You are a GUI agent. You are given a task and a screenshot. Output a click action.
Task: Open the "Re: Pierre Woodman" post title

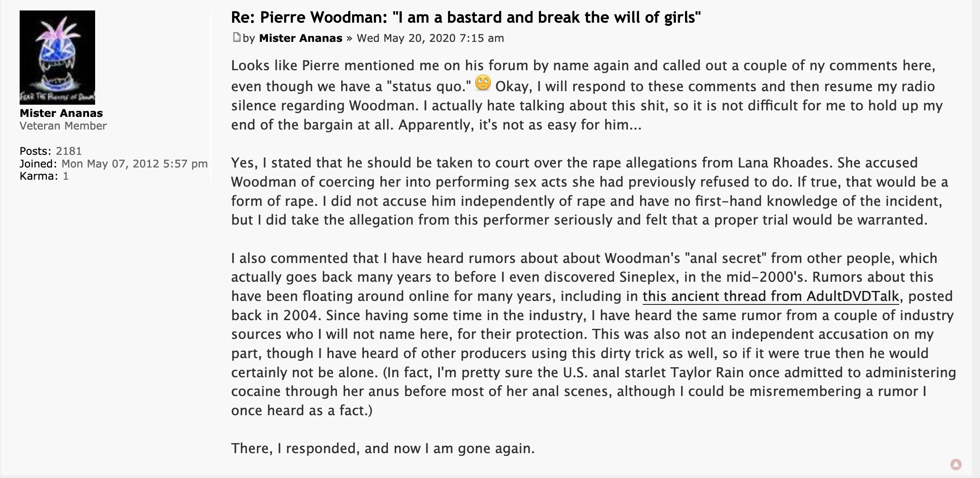pos(466,17)
